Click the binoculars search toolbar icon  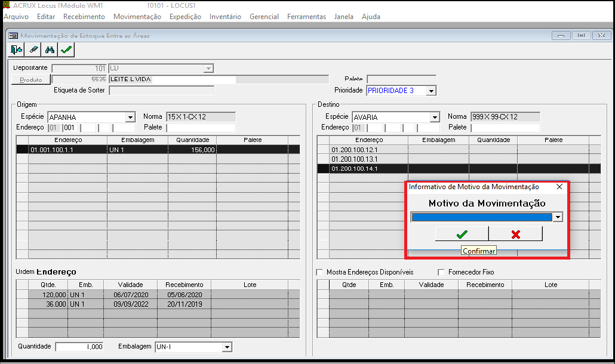[50, 50]
